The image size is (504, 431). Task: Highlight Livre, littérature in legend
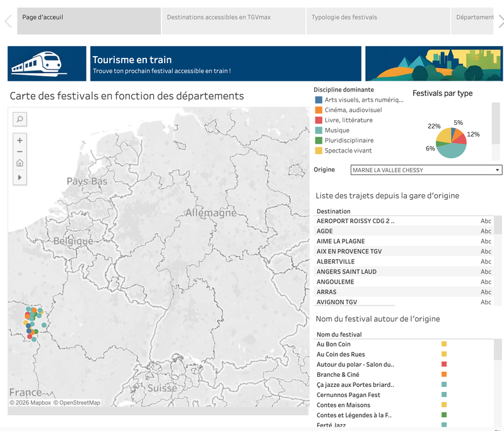(348, 120)
